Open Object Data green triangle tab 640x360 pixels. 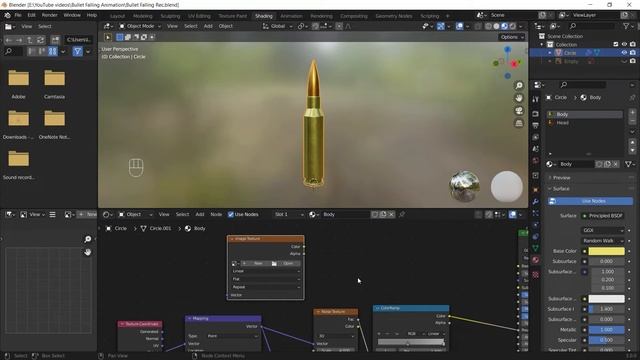(536, 248)
